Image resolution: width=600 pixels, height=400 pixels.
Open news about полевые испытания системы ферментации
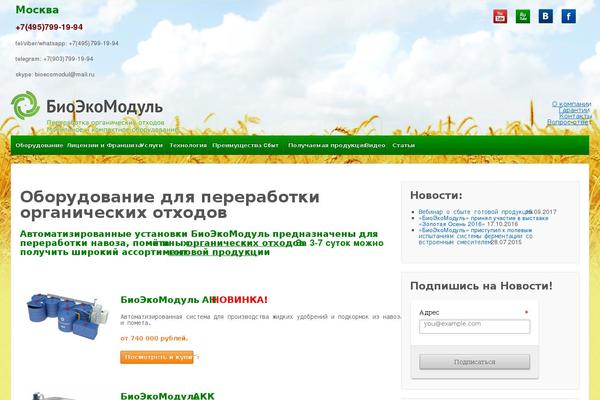(x=475, y=236)
